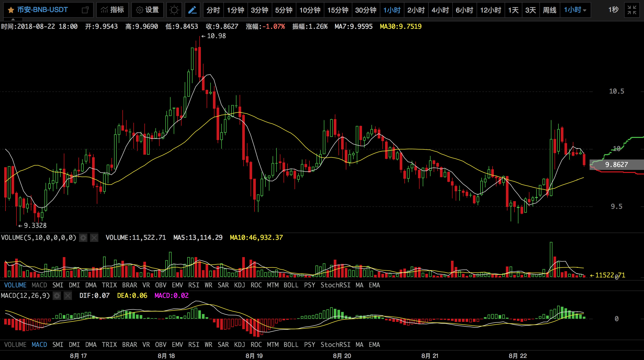Switch second sub-chart to ROC
Viewport: 644px width, 360px height.
pyautogui.click(x=256, y=345)
